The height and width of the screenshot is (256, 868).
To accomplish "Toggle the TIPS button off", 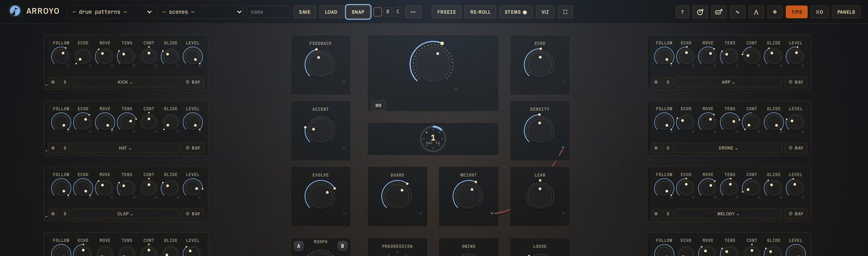I will [x=796, y=12].
